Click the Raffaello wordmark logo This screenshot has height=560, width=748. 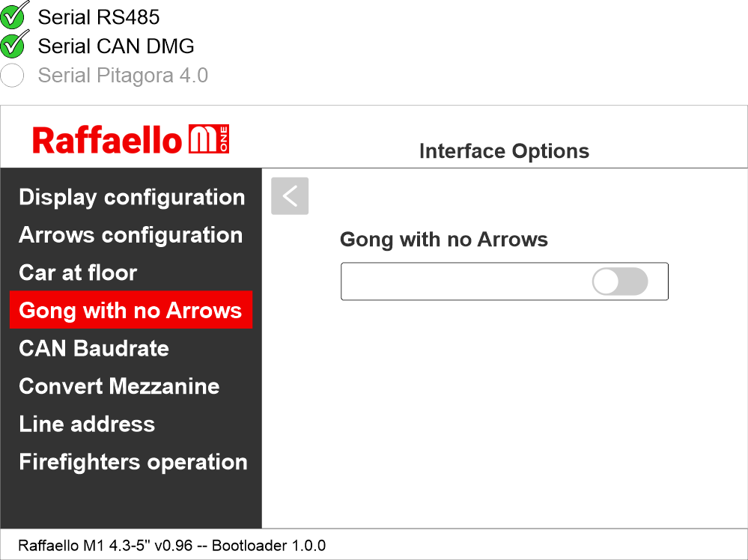[107, 140]
